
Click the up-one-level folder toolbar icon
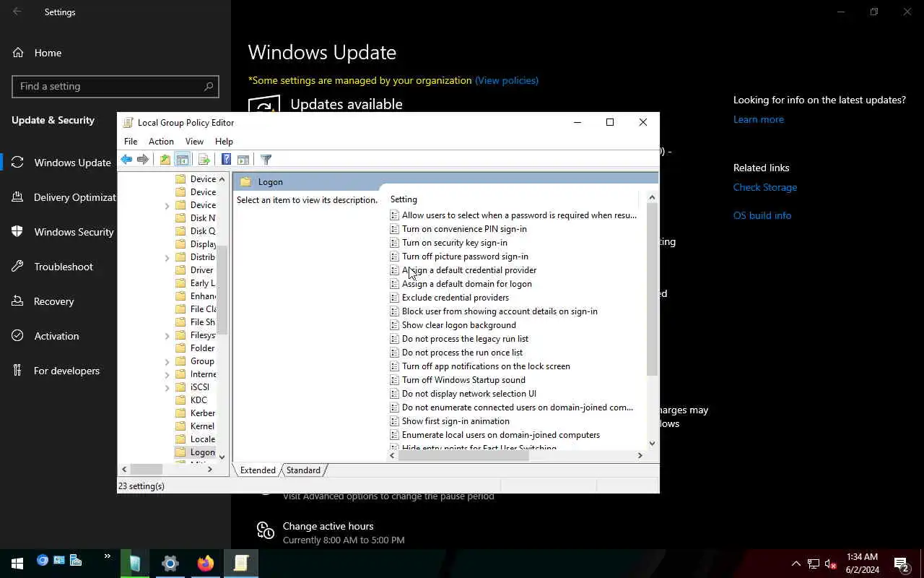(x=165, y=160)
